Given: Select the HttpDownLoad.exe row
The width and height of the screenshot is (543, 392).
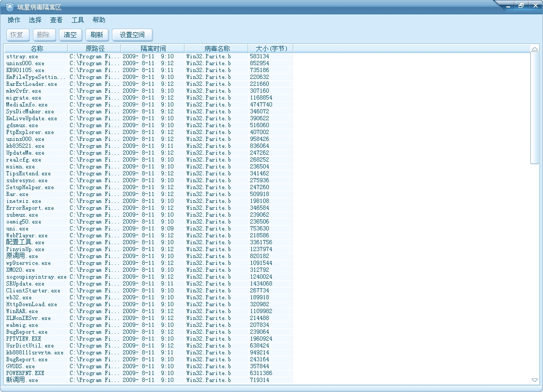Looking at the screenshot, I should click(149, 305).
